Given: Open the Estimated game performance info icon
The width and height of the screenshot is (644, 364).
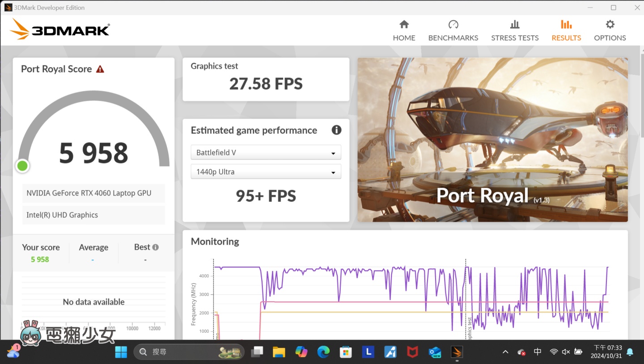Looking at the screenshot, I should [x=336, y=130].
